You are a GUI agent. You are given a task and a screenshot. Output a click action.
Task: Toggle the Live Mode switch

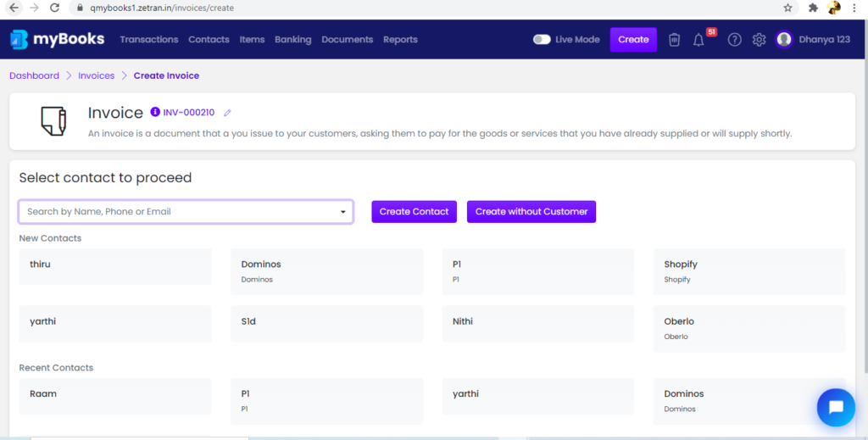[542, 39]
